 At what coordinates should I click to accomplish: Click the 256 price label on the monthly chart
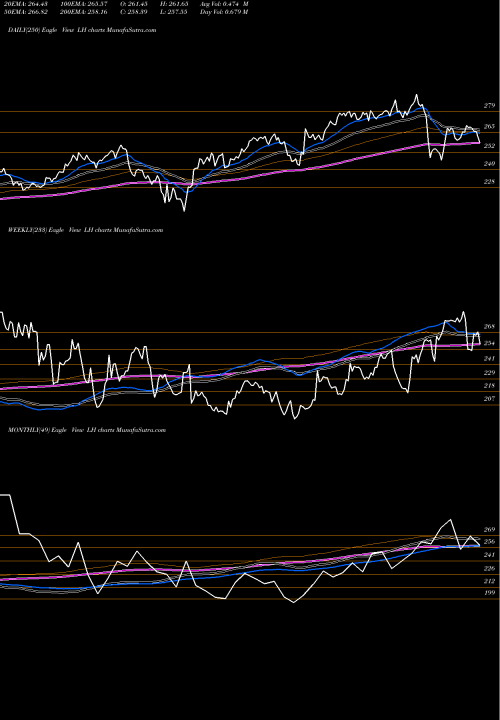tap(489, 542)
